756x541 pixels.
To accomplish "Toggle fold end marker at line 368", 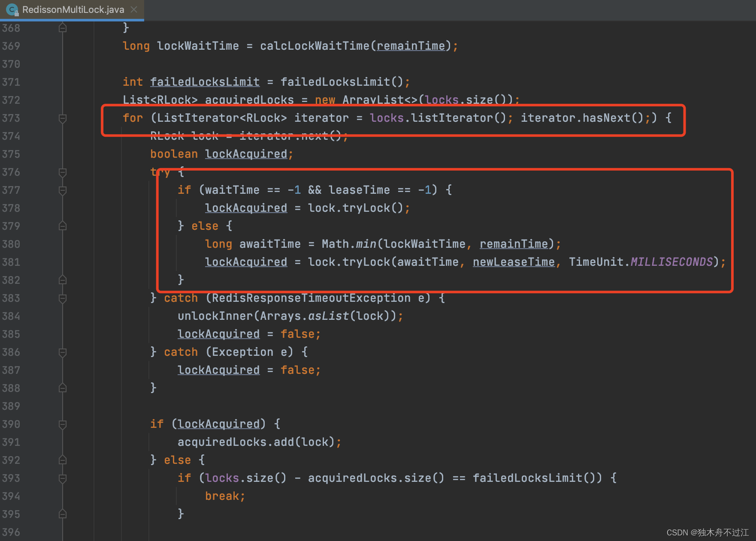I will pyautogui.click(x=63, y=28).
